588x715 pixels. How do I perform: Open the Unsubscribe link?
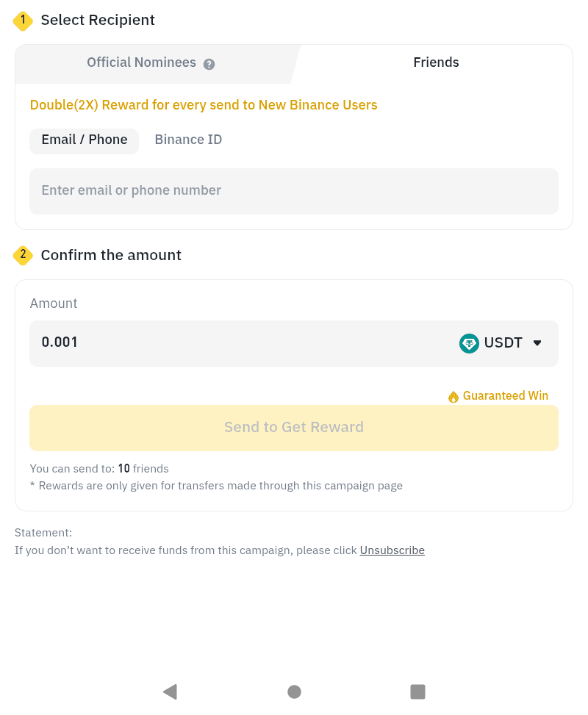pyautogui.click(x=392, y=550)
